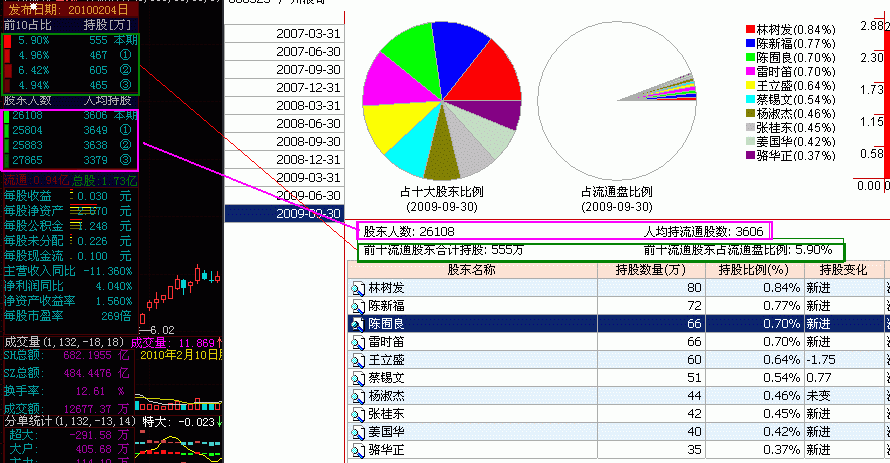The height and width of the screenshot is (463, 890).
Task: Click period ③ row showing 4.94%
Action: (70, 85)
